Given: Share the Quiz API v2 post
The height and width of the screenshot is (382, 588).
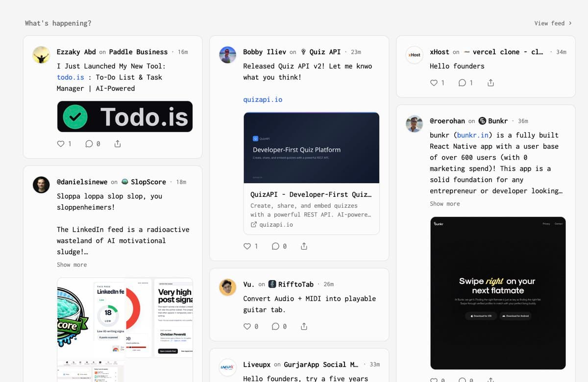Looking at the screenshot, I should pos(304,246).
